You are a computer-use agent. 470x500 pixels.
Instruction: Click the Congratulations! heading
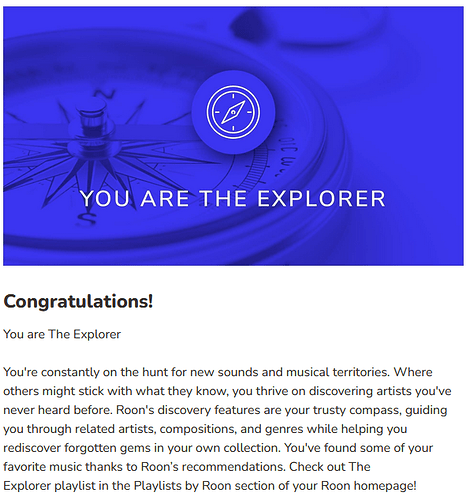coord(78,302)
